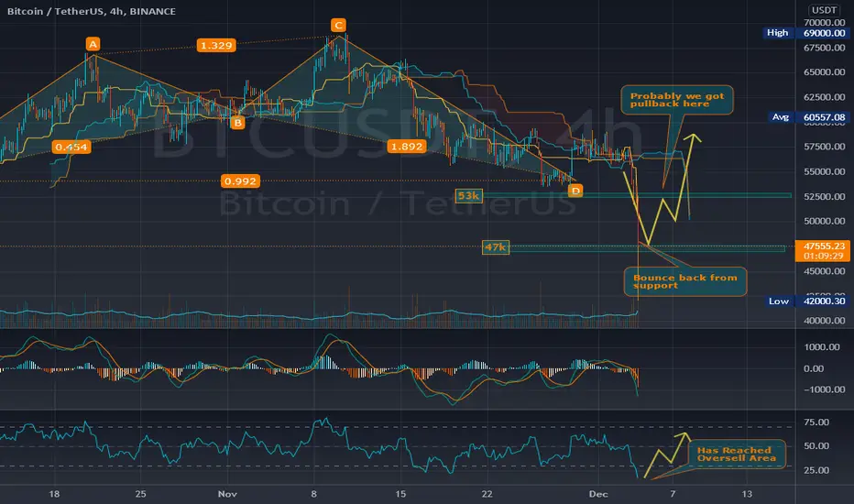Click the 25 date label on time axis

[x=140, y=494]
